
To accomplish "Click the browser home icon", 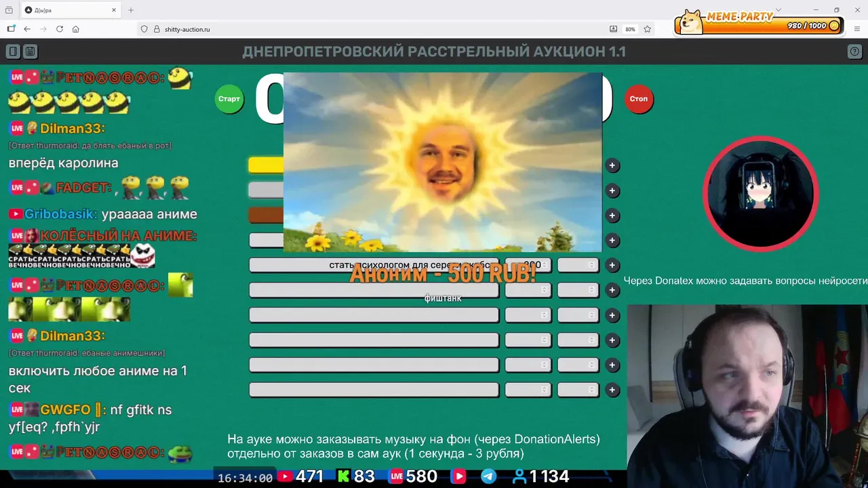I will click(x=76, y=29).
